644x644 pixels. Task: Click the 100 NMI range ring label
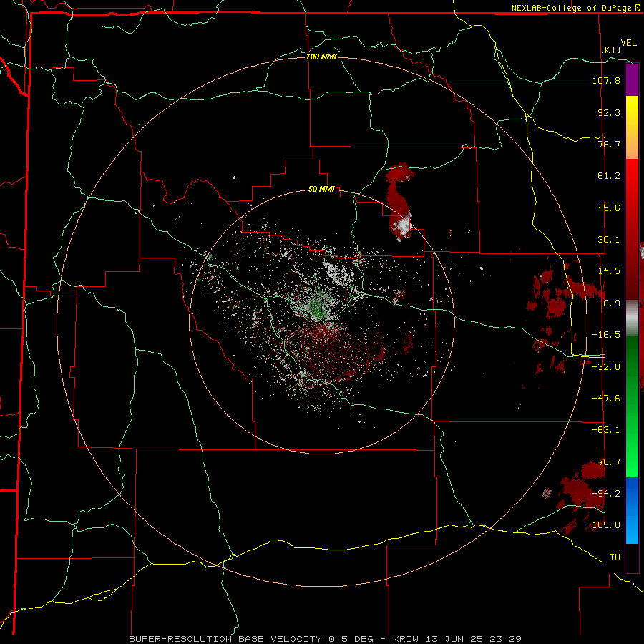(321, 57)
